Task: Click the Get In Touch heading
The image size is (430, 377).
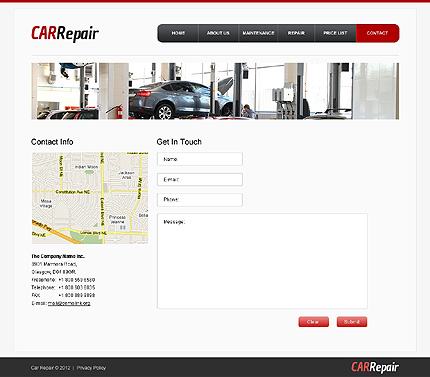Action: coord(179,142)
